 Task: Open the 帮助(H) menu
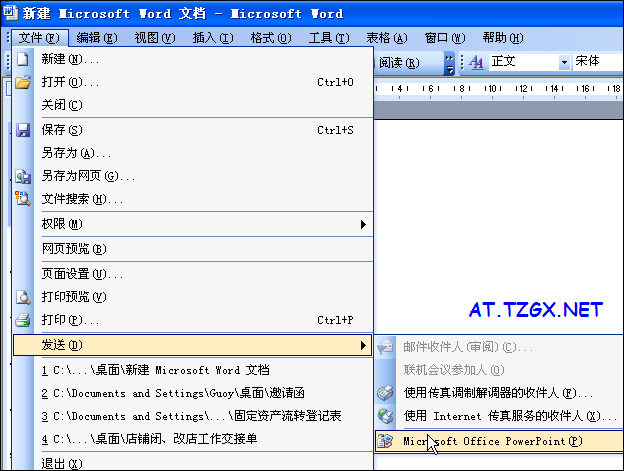pyautogui.click(x=503, y=38)
